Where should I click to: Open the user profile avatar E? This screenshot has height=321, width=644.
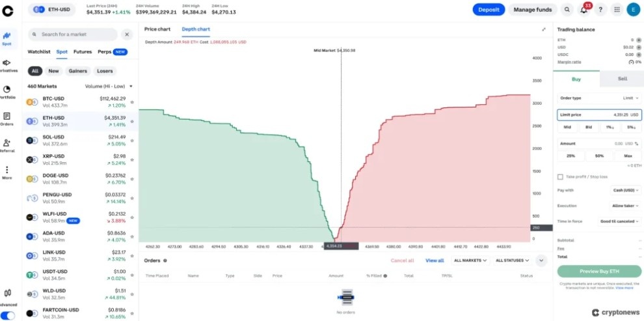point(634,10)
